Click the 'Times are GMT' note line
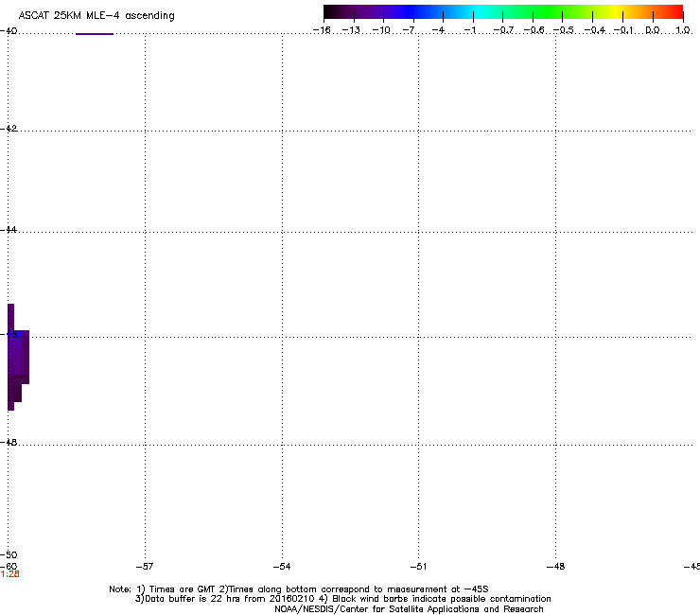 tap(299, 589)
